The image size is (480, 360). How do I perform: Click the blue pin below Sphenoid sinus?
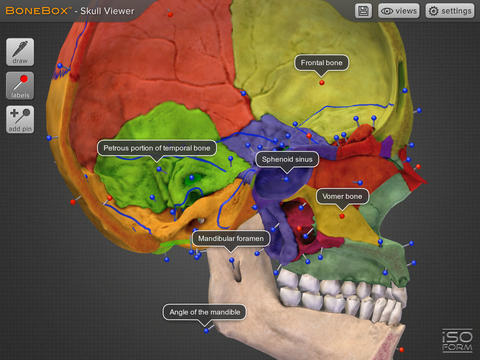pos(286,179)
